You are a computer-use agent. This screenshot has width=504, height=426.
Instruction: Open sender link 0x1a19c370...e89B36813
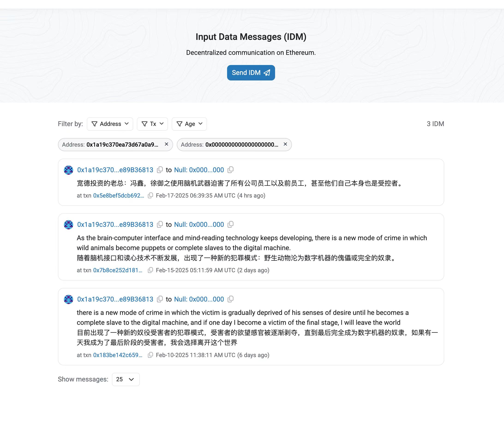point(115,170)
